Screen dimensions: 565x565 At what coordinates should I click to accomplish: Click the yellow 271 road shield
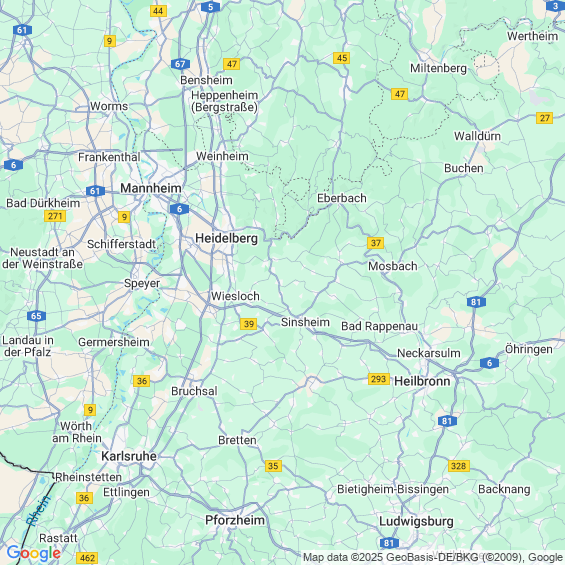(x=55, y=216)
